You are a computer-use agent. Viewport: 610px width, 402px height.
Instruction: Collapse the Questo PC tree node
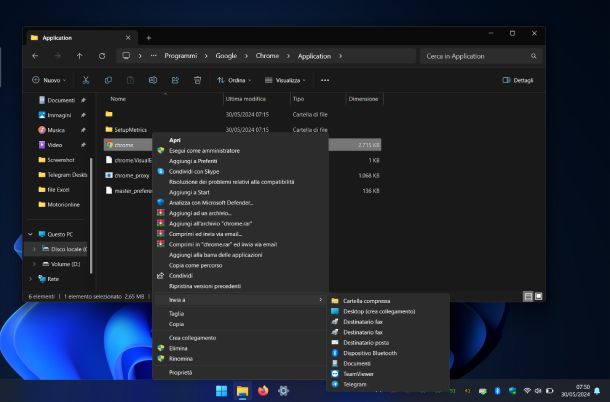30,234
